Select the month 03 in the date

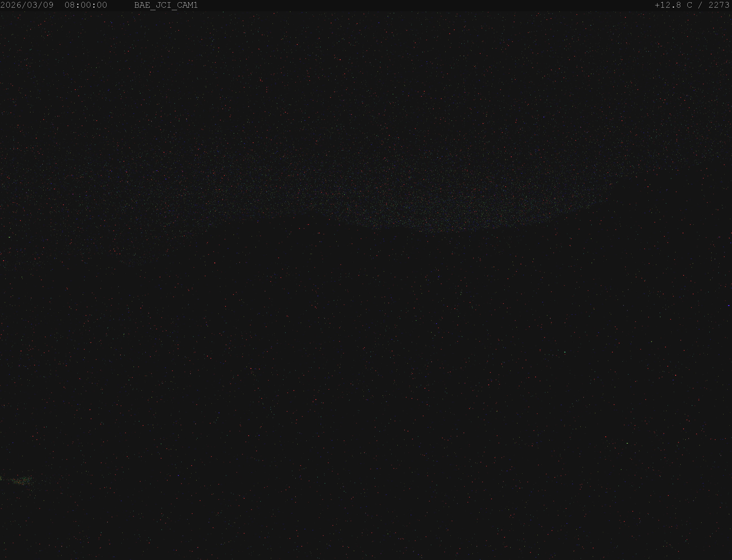point(32,5)
